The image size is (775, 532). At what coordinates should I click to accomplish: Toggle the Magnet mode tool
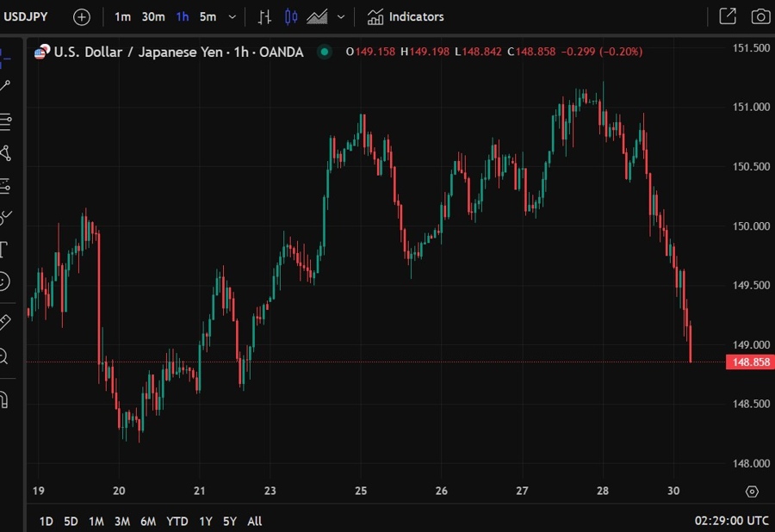pyautogui.click(x=4, y=399)
